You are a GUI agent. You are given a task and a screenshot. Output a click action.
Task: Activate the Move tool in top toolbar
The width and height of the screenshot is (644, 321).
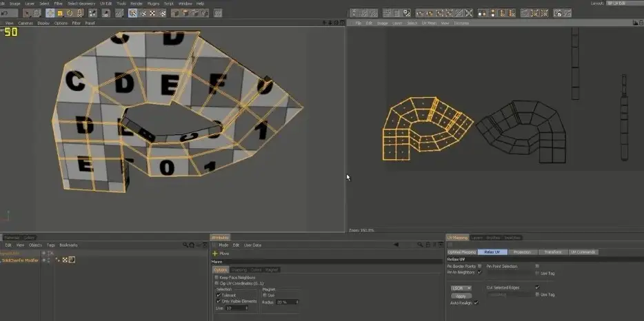click(x=50, y=14)
